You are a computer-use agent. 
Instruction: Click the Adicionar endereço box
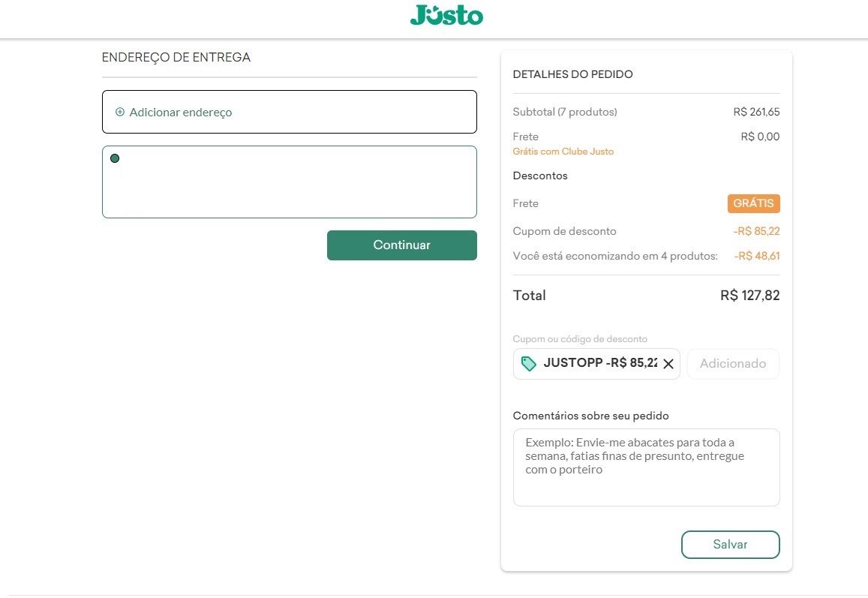click(x=290, y=112)
